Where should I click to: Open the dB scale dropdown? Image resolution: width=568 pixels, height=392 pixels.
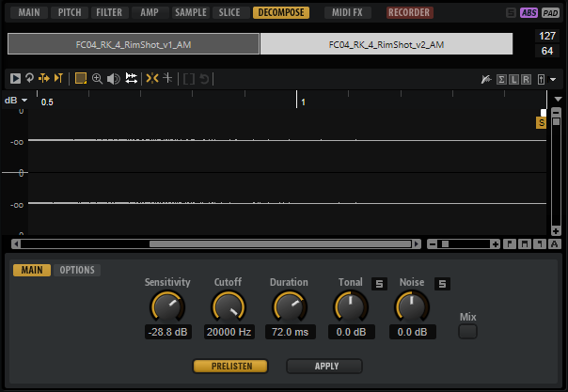(16, 101)
